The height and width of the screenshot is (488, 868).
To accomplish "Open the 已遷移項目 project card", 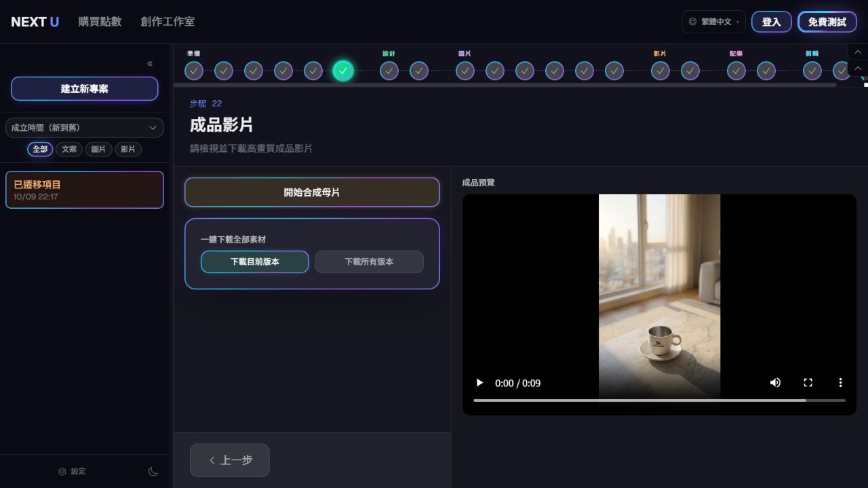I will (85, 190).
